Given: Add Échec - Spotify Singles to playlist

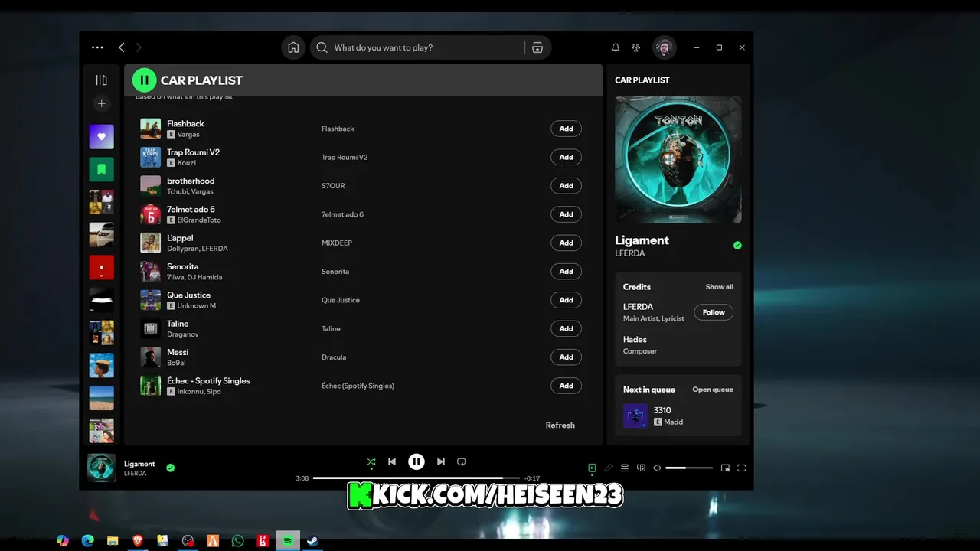Looking at the screenshot, I should click(x=566, y=386).
